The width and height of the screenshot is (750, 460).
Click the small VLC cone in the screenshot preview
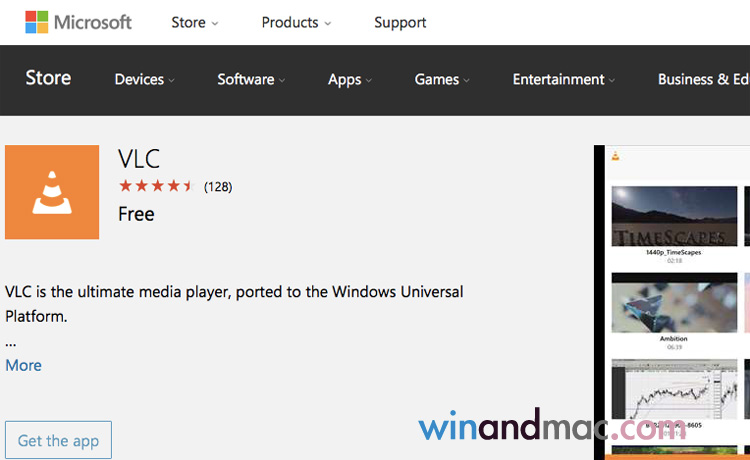point(616,156)
